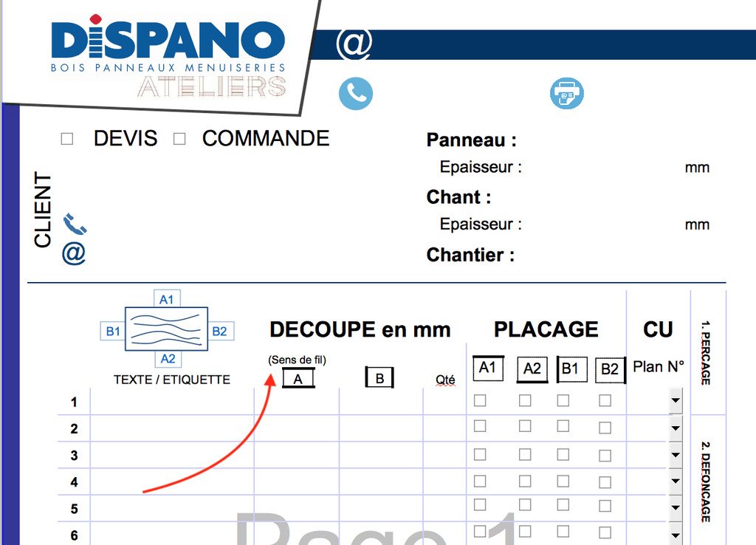Click the Chantier field
Screen dimensions: 756x545
[x=620, y=255]
